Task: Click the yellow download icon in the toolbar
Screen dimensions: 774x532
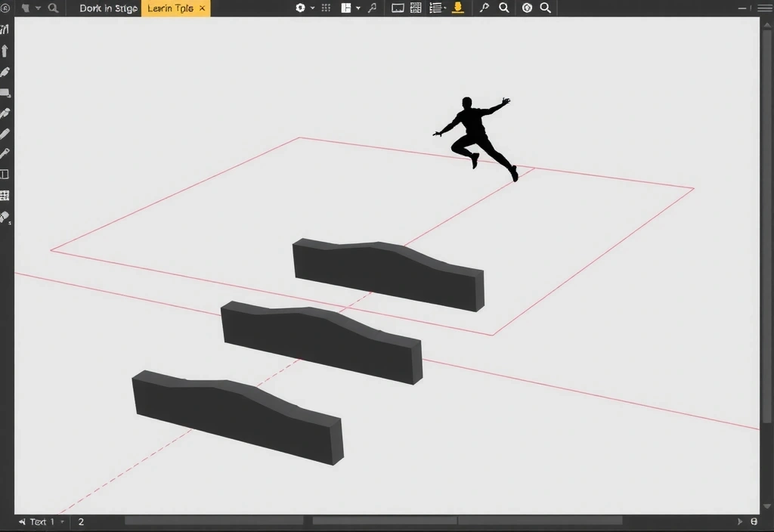Action: tap(457, 8)
